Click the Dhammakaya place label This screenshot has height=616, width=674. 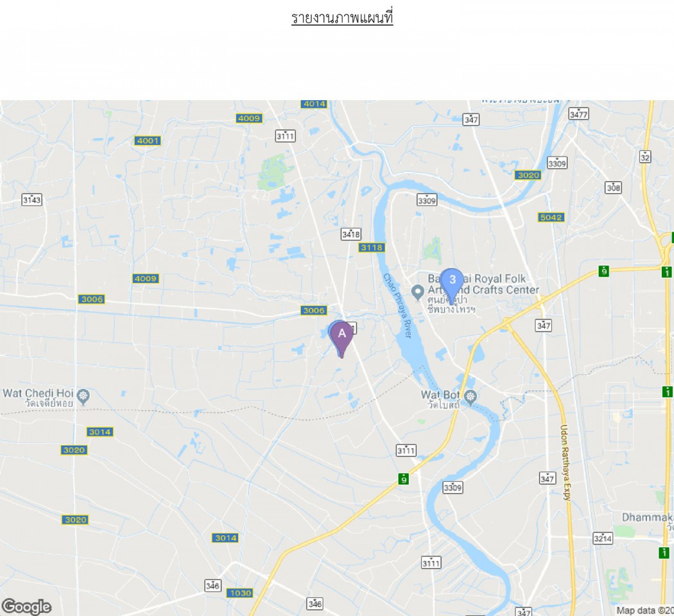click(x=648, y=518)
